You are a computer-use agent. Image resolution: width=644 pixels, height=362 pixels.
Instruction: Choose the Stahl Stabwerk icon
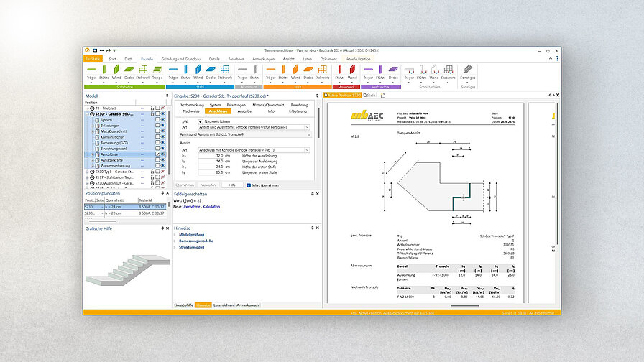pos(225,70)
